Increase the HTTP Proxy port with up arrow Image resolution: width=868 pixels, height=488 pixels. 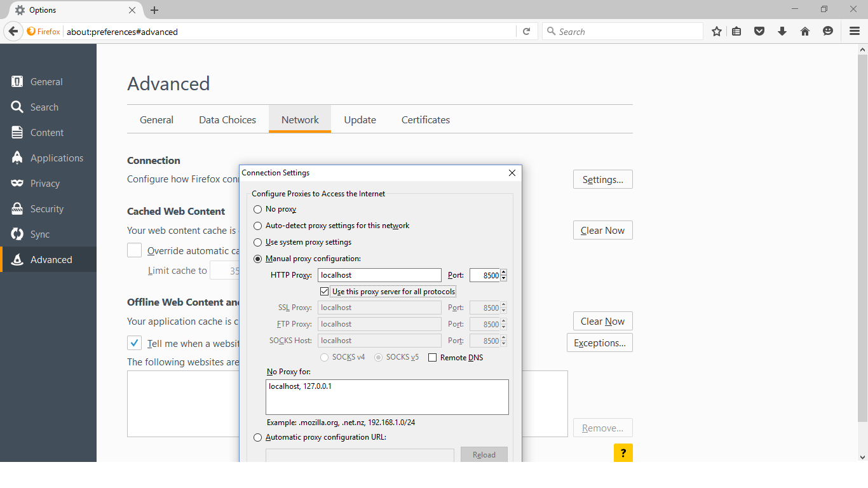[x=504, y=272]
